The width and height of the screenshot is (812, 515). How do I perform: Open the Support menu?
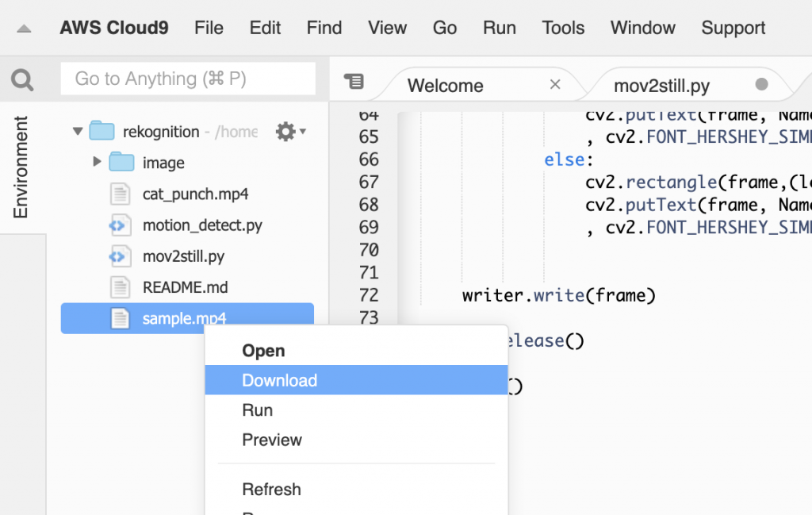tap(733, 28)
